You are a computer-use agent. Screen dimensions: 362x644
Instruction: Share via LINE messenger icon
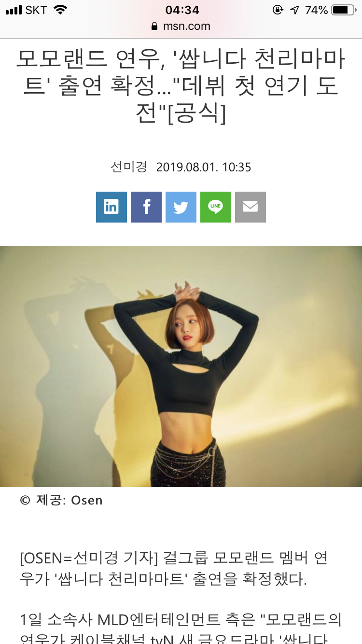tap(216, 207)
